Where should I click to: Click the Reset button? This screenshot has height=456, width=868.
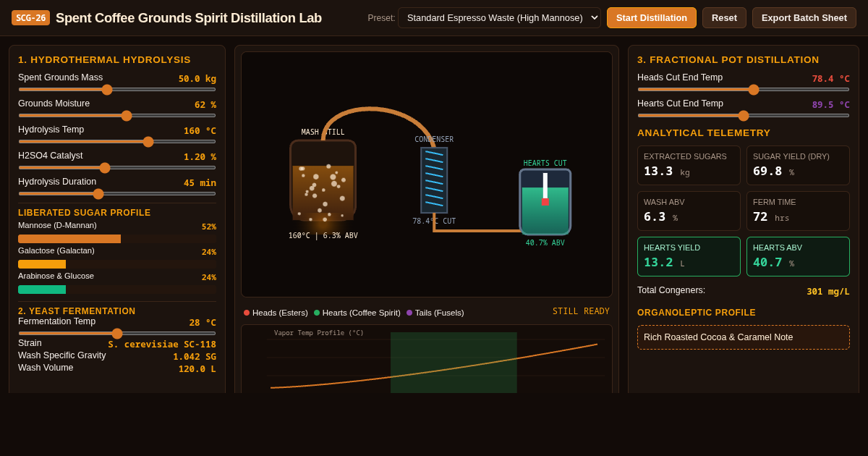click(724, 18)
